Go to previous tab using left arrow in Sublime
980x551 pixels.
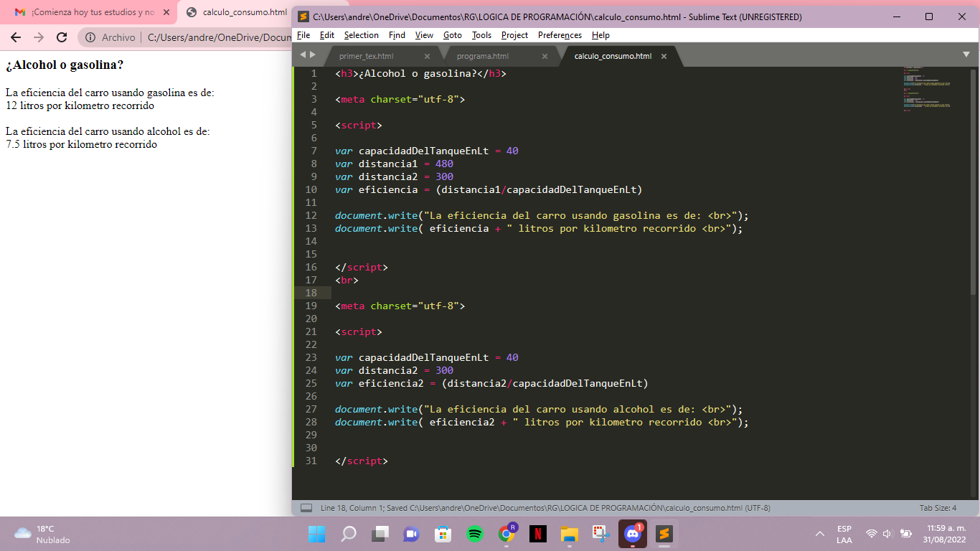coord(303,55)
